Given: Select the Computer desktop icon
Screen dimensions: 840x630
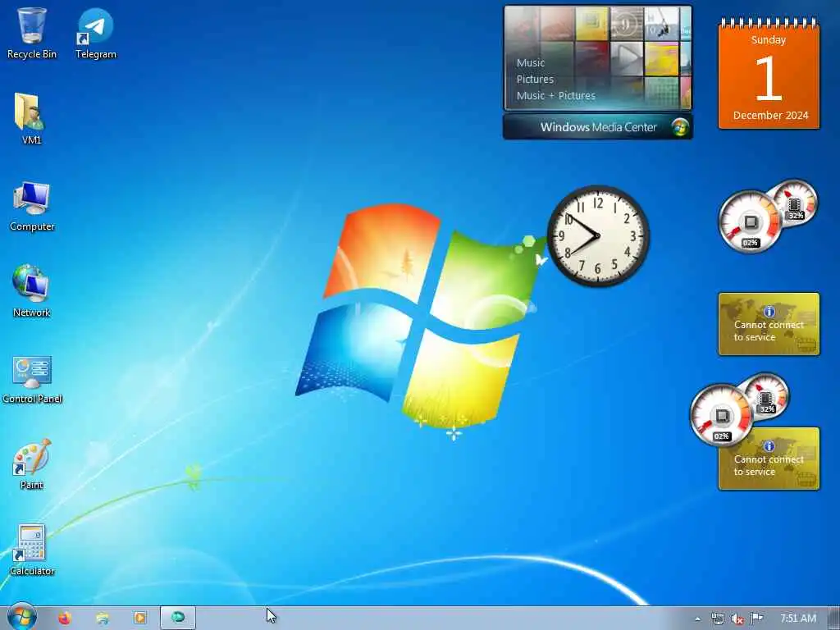Looking at the screenshot, I should tap(32, 206).
